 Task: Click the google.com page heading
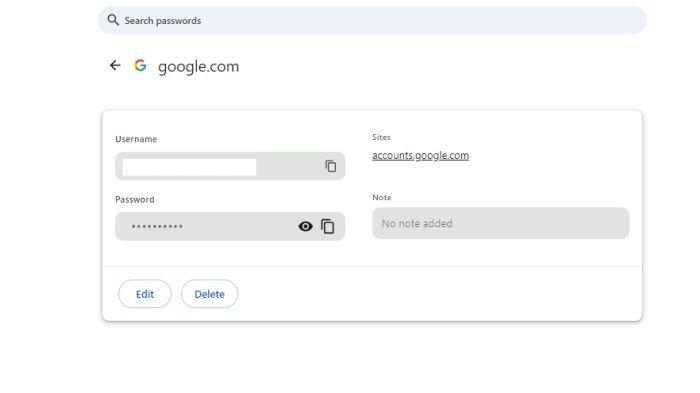tap(198, 67)
